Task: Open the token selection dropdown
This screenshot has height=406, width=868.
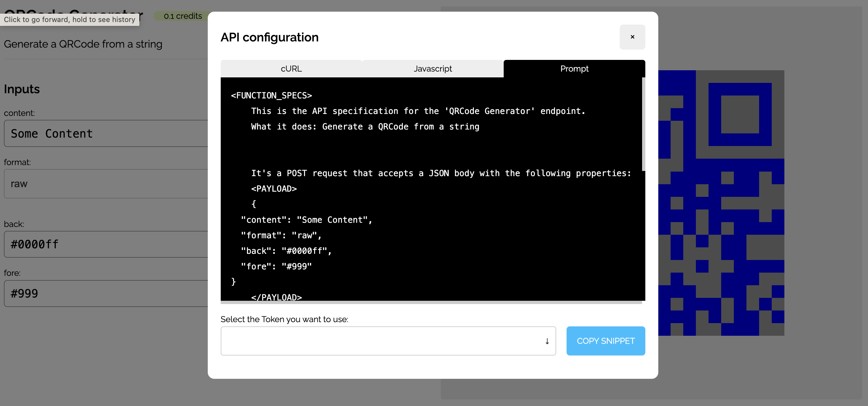Action: tap(388, 341)
